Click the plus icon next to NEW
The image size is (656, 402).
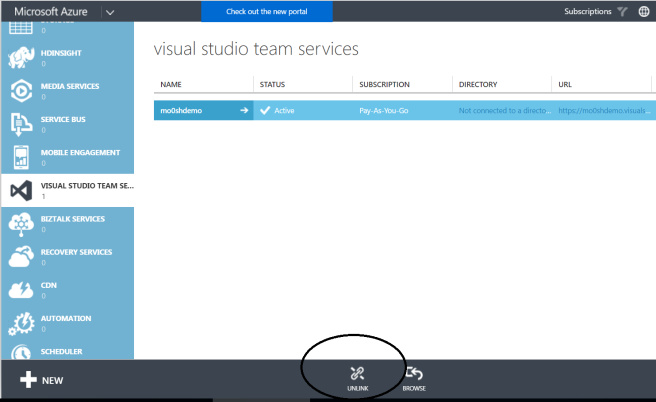[28, 379]
